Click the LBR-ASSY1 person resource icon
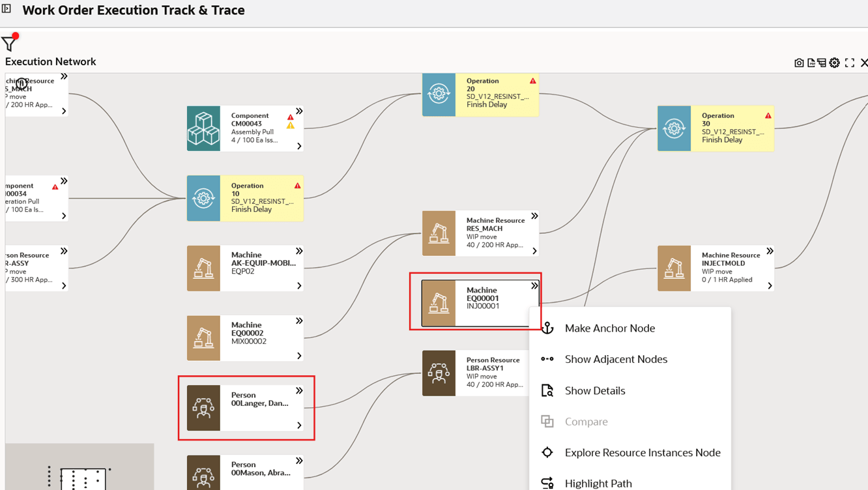 (x=439, y=373)
